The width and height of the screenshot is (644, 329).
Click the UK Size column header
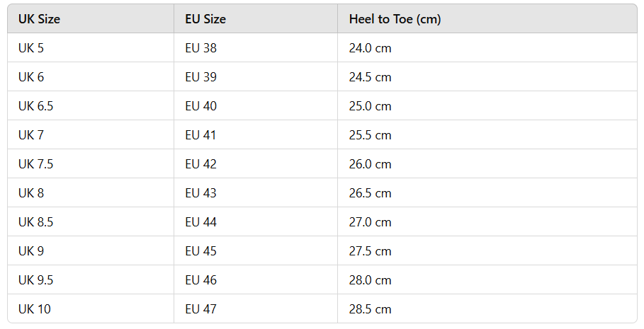coord(39,19)
